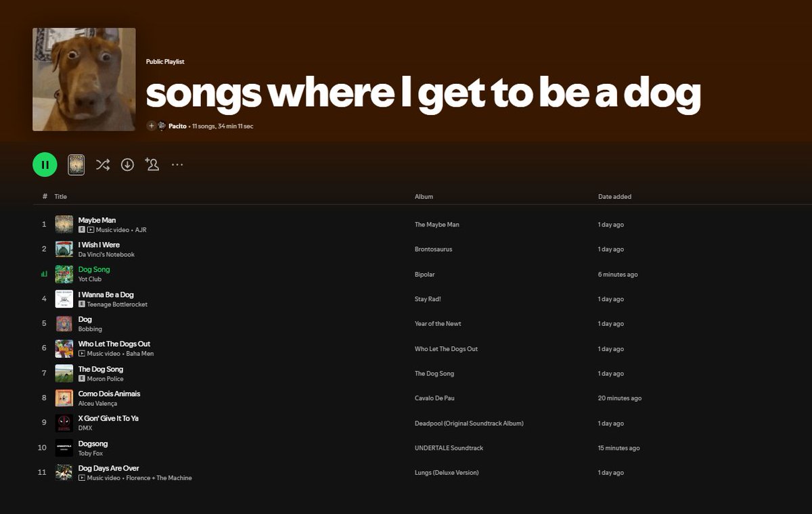
Task: Click the Deadpool album art thumbnail
Action: point(64,423)
